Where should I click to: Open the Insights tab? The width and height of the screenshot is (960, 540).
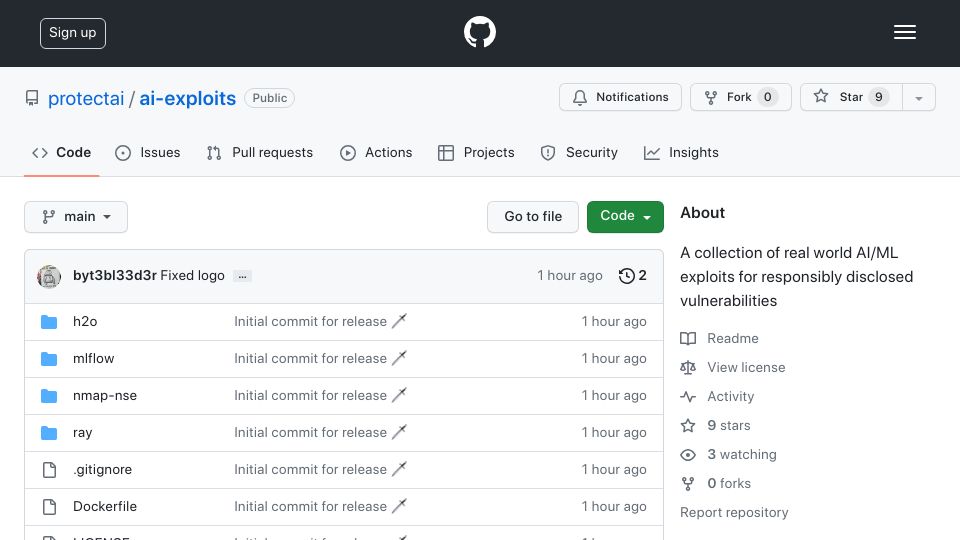(681, 152)
